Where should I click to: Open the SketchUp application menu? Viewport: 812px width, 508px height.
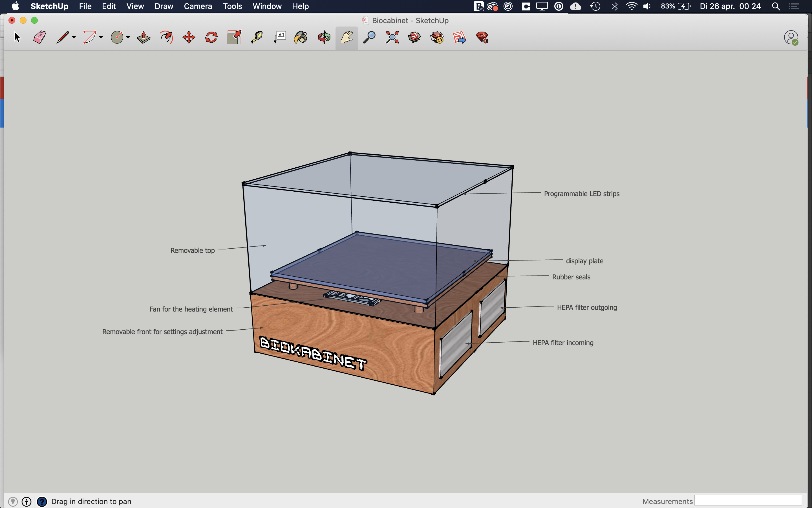pyautogui.click(x=49, y=6)
